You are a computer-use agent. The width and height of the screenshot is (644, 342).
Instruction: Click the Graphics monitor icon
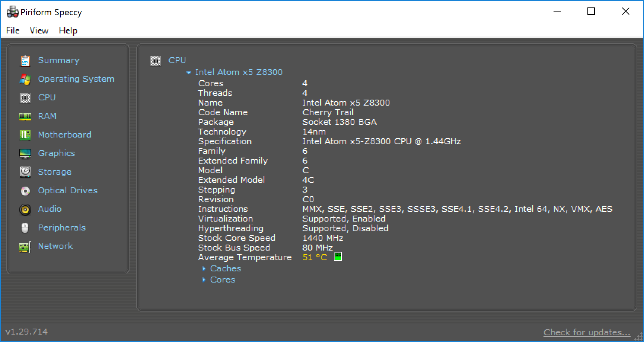[x=25, y=154]
